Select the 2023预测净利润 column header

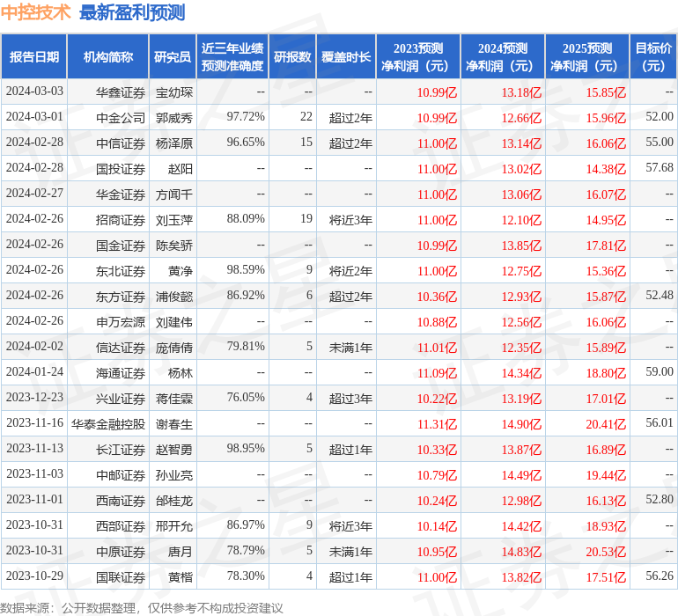418,56
